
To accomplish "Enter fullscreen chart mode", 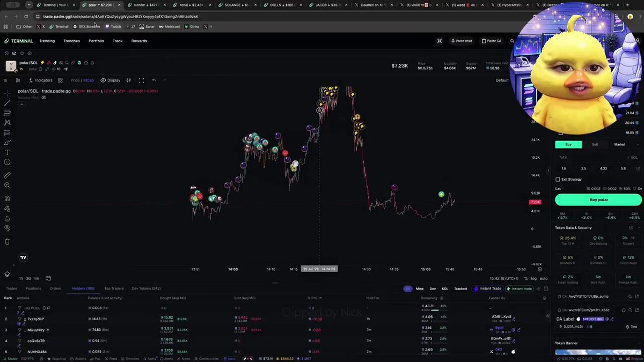I will (x=141, y=80).
